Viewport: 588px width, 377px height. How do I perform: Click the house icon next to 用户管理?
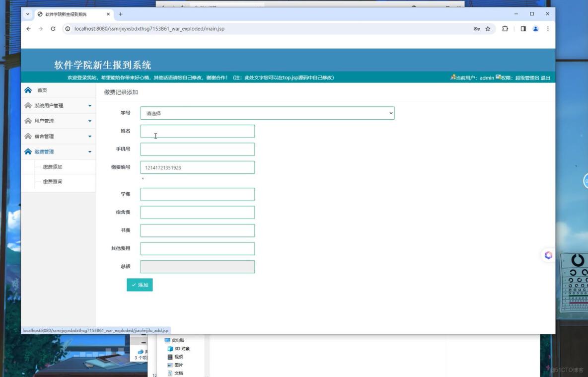pos(27,121)
